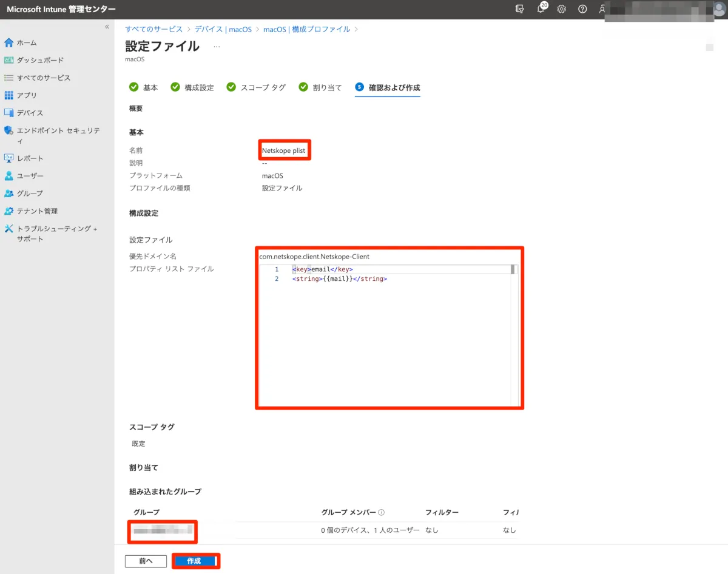Open the notifications bell showing 20
The width and height of the screenshot is (728, 574).
pyautogui.click(x=541, y=9)
